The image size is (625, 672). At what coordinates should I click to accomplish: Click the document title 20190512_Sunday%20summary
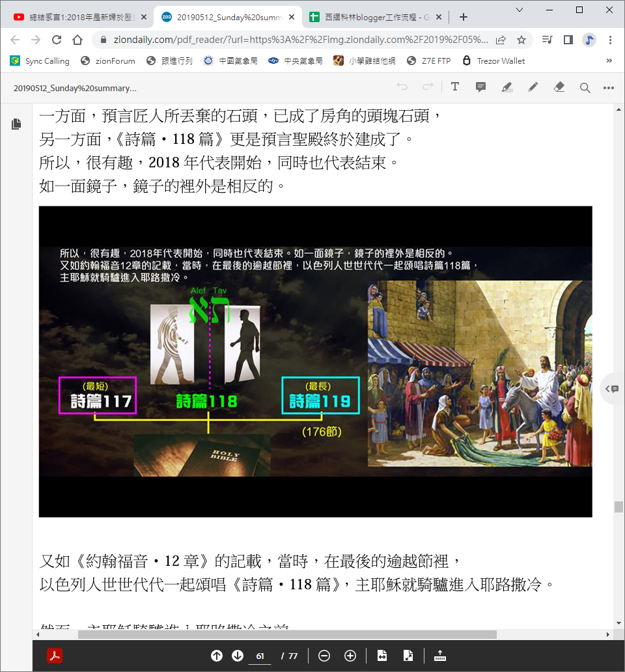(75, 89)
